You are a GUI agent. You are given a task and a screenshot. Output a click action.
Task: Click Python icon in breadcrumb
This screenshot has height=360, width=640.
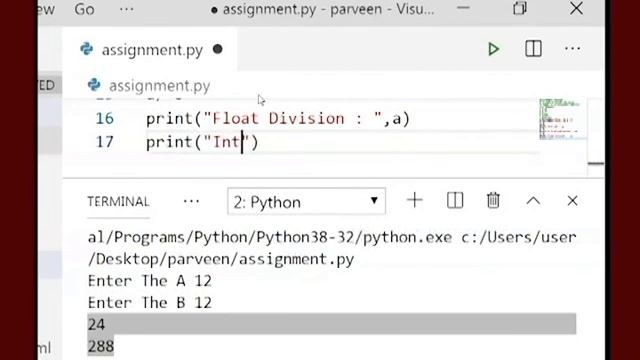click(94, 85)
